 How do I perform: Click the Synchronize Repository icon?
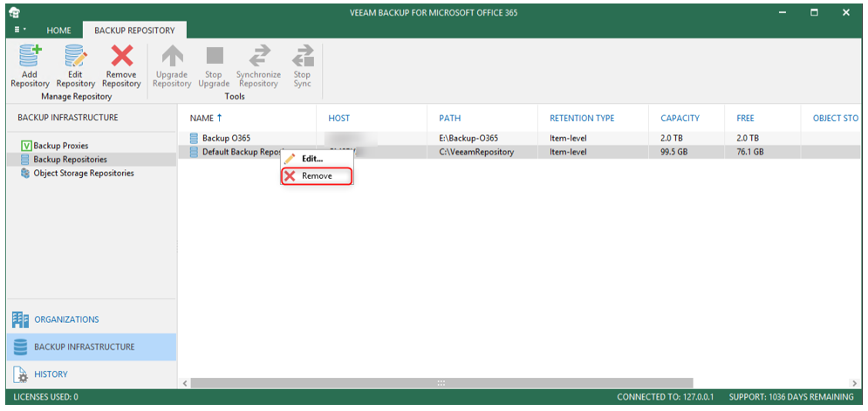click(x=258, y=58)
